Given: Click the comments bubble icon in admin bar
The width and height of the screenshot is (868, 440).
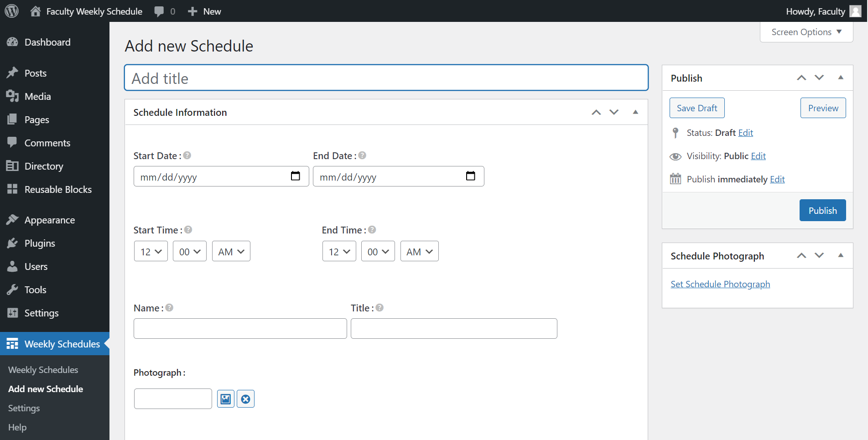Looking at the screenshot, I should coord(159,11).
